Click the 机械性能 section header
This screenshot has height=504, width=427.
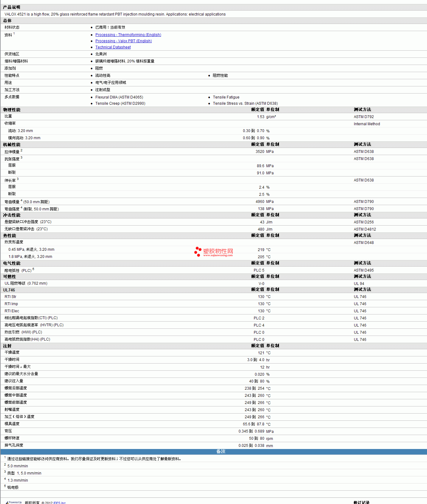[12, 144]
